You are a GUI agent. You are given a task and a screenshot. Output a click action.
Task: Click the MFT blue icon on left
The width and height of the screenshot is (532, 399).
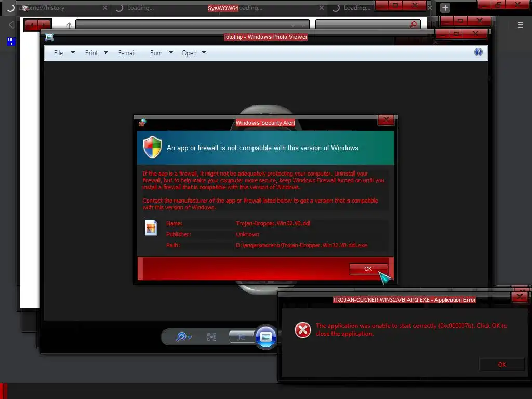pos(11,42)
